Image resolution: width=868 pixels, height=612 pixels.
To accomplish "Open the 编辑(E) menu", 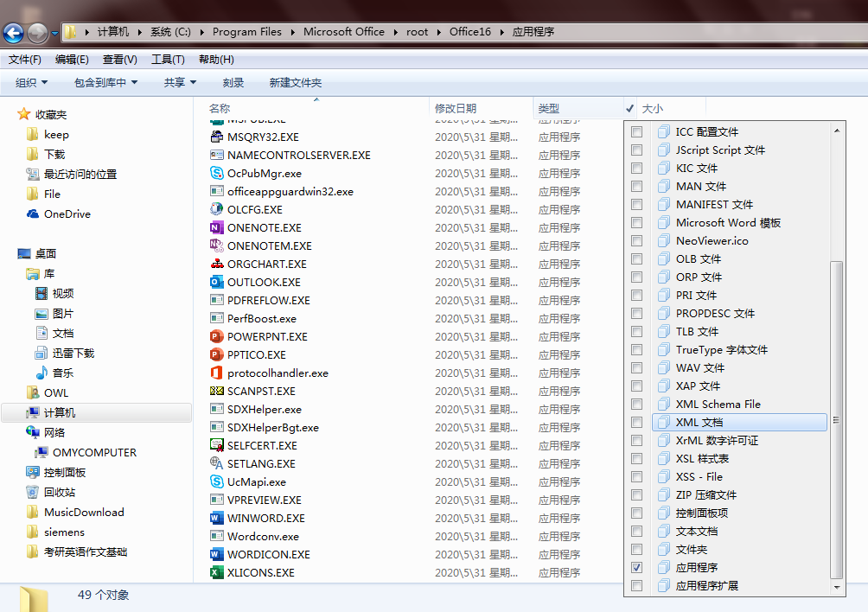I will click(x=72, y=59).
